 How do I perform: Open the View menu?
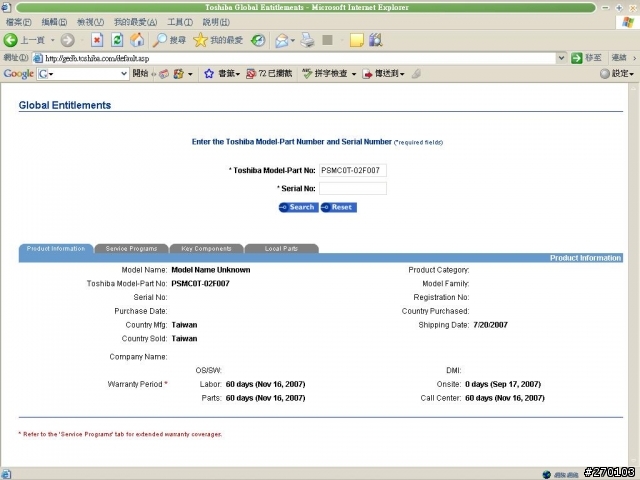(90, 22)
